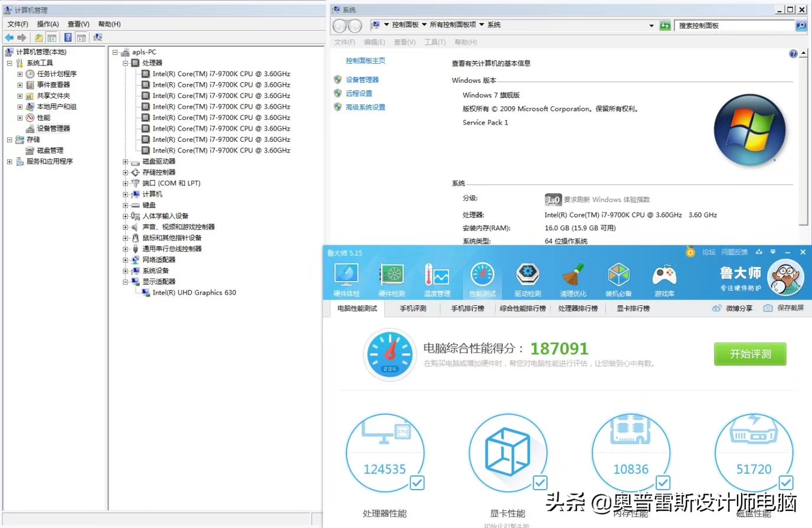Click the 开始评测 start test button
The width and height of the screenshot is (812, 528).
[749, 354]
